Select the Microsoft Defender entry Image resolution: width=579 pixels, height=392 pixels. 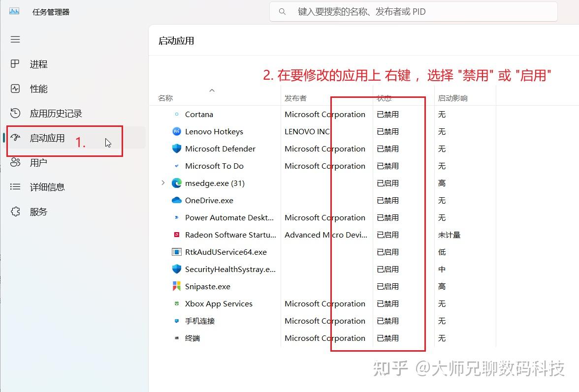pyautogui.click(x=220, y=149)
